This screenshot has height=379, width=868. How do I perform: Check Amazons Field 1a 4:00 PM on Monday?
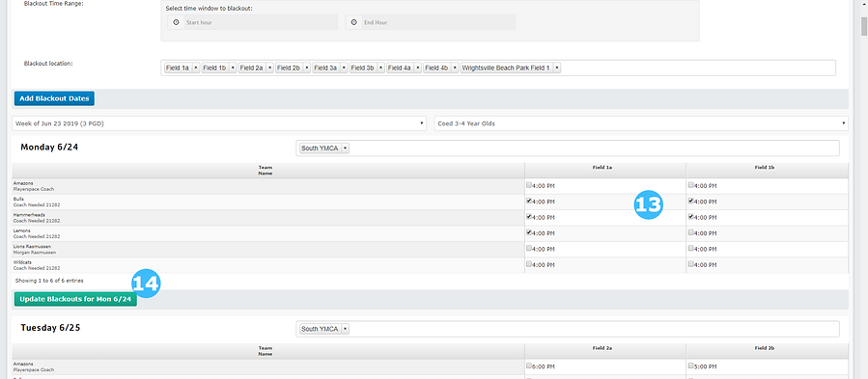click(529, 185)
